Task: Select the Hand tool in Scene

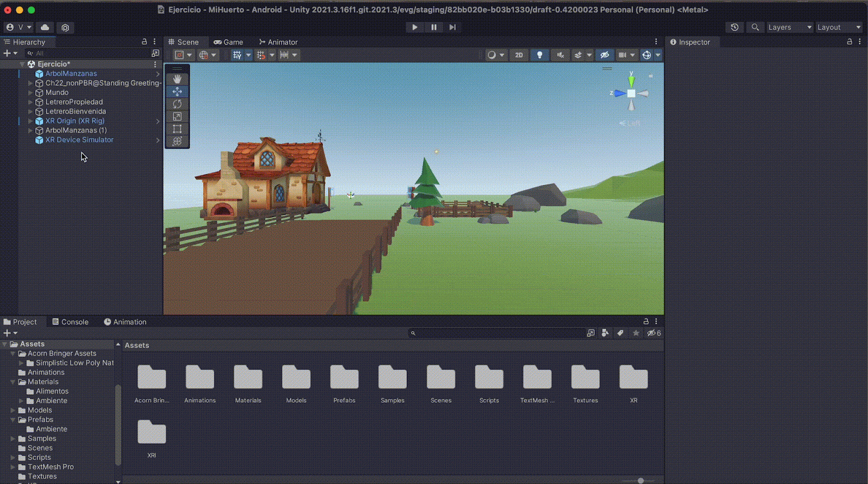Action: coord(177,79)
